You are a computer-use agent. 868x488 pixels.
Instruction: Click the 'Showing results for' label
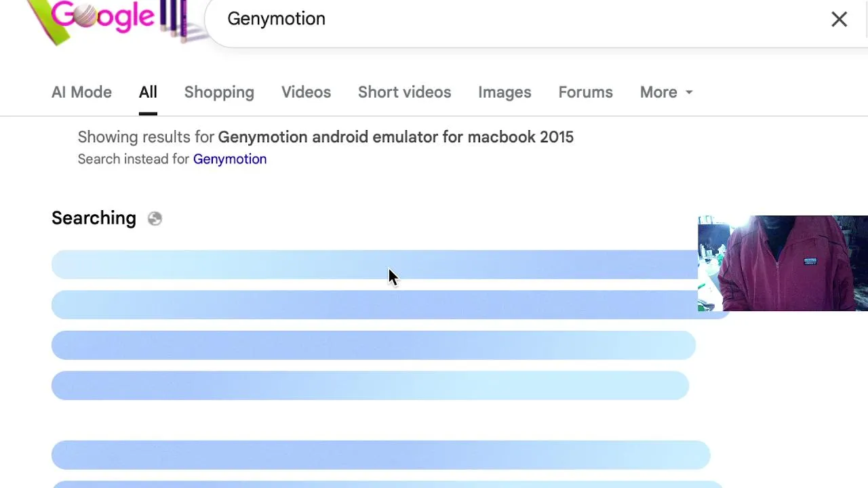click(x=146, y=137)
